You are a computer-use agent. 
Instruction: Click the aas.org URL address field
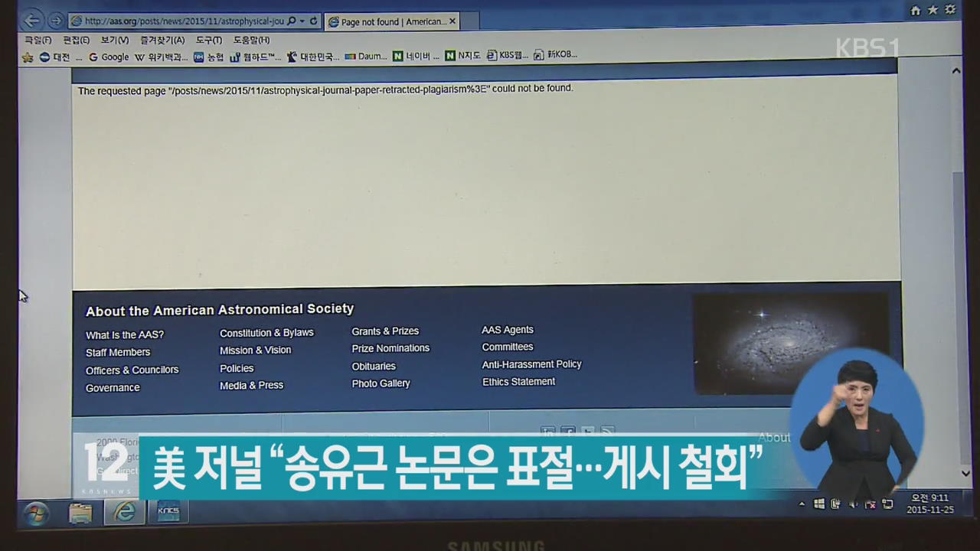coord(184,21)
